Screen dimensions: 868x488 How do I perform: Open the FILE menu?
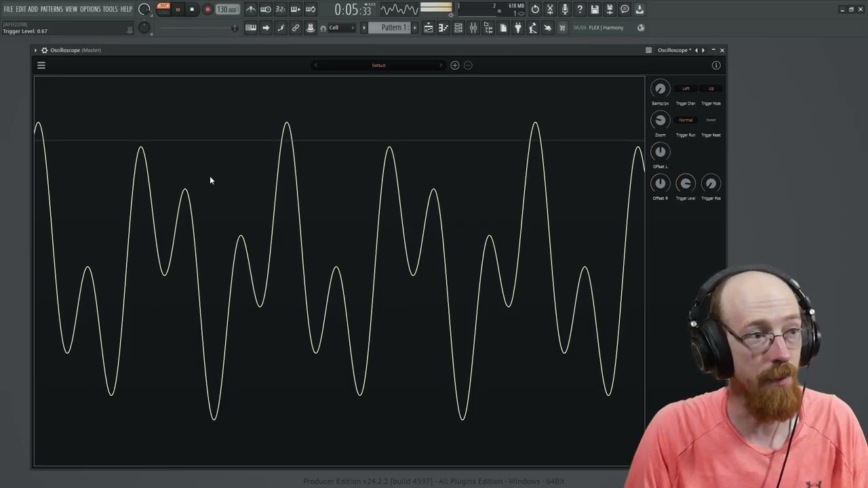point(8,9)
